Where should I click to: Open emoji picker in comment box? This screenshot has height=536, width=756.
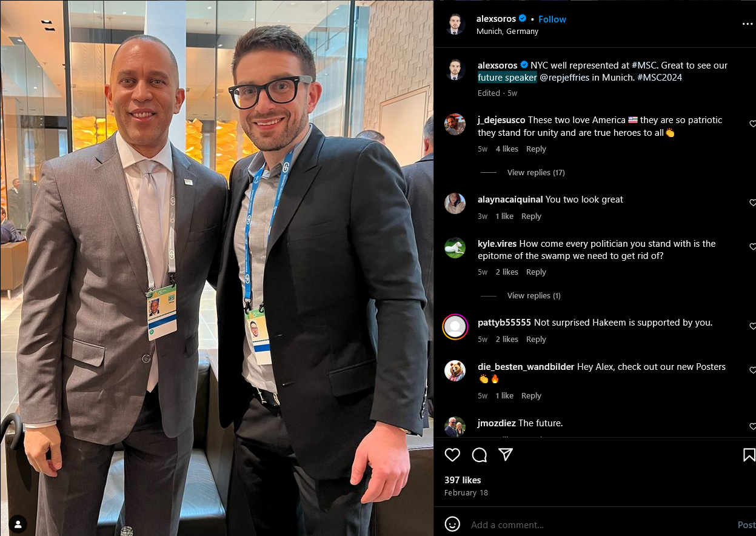click(x=452, y=524)
